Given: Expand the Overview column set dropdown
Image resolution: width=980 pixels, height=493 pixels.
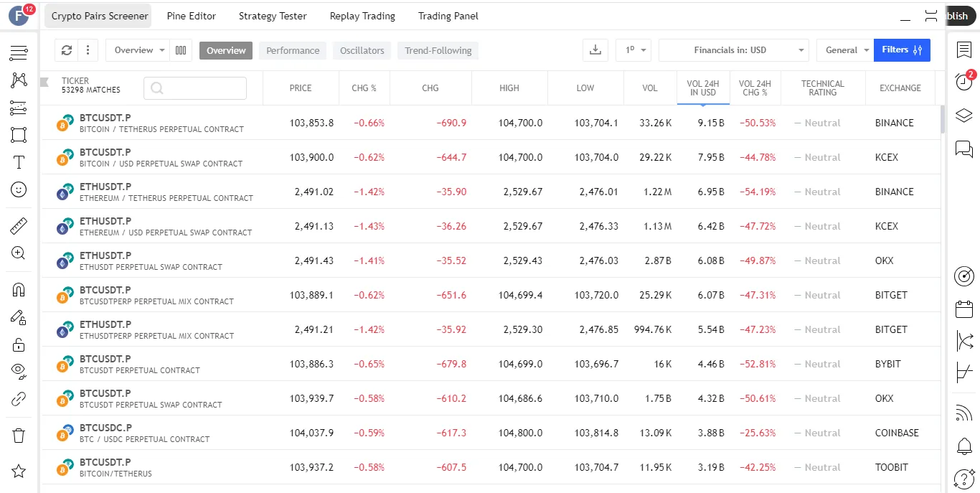Looking at the screenshot, I should [x=138, y=50].
